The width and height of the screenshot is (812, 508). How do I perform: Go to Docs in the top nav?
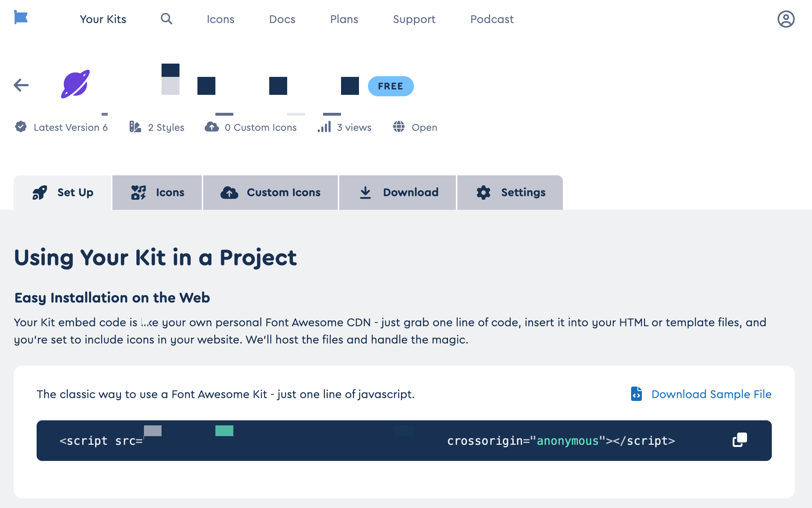282,19
